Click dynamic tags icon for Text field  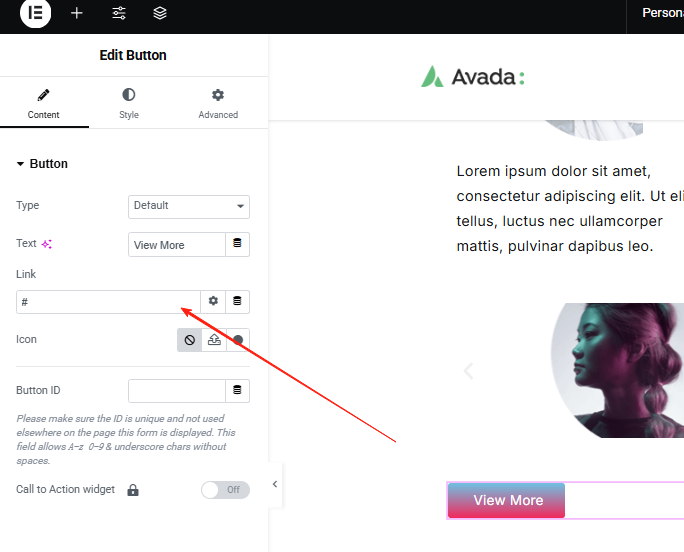click(237, 243)
